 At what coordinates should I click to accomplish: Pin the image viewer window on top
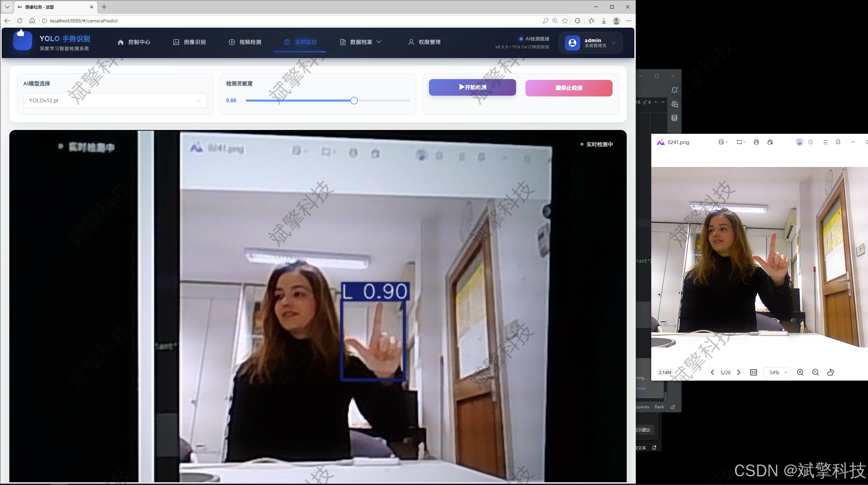(838, 142)
